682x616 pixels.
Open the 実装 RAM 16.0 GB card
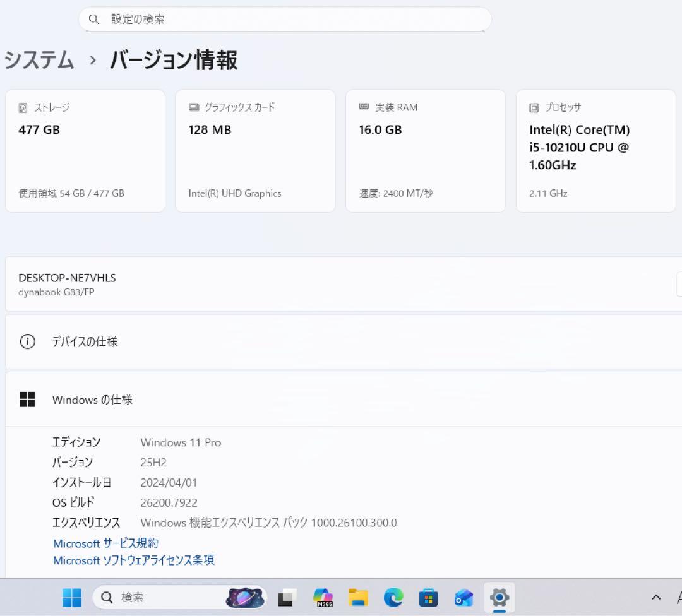coord(426,151)
